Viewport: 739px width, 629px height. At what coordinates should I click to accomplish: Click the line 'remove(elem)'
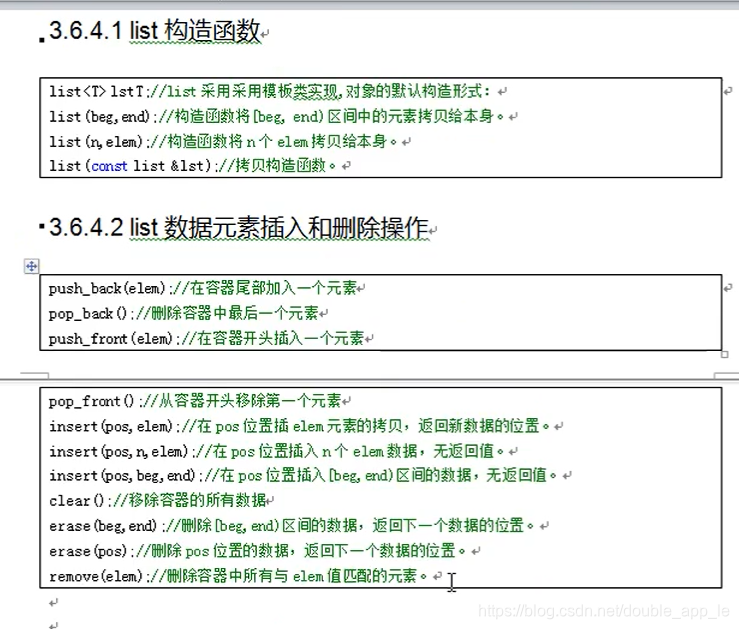click(238, 576)
